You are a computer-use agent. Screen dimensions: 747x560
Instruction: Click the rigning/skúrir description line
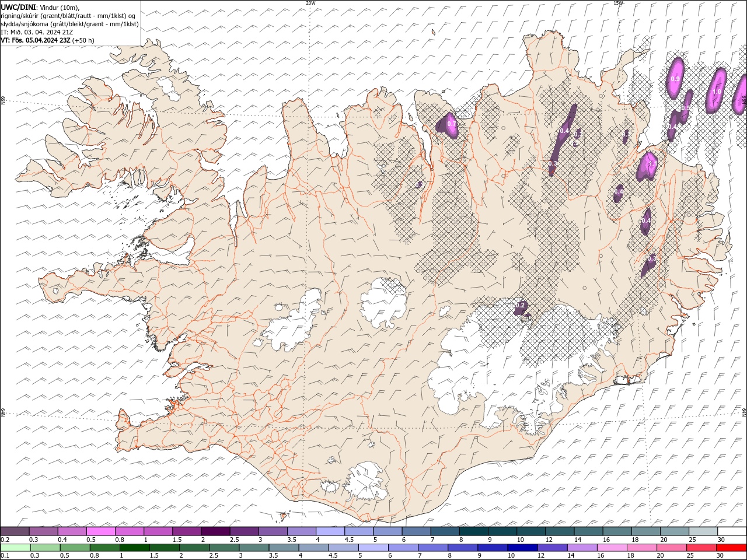click(69, 16)
